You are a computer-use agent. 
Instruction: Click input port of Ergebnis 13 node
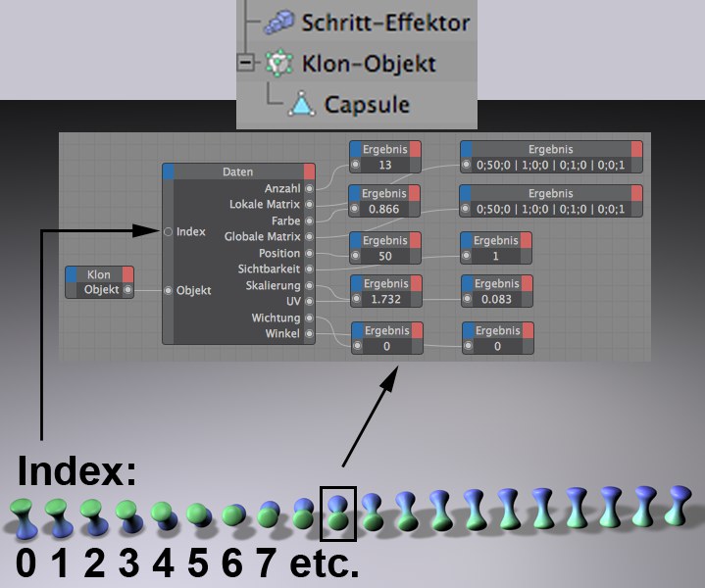click(356, 165)
